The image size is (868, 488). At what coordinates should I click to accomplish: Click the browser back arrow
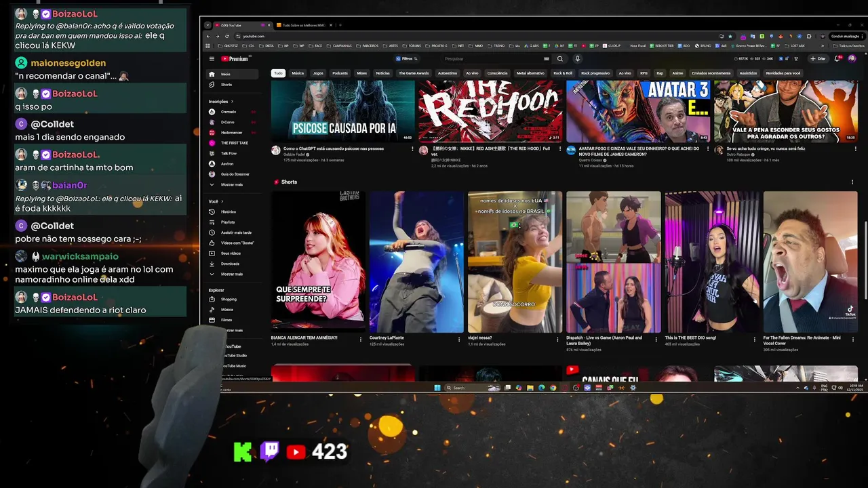208,36
